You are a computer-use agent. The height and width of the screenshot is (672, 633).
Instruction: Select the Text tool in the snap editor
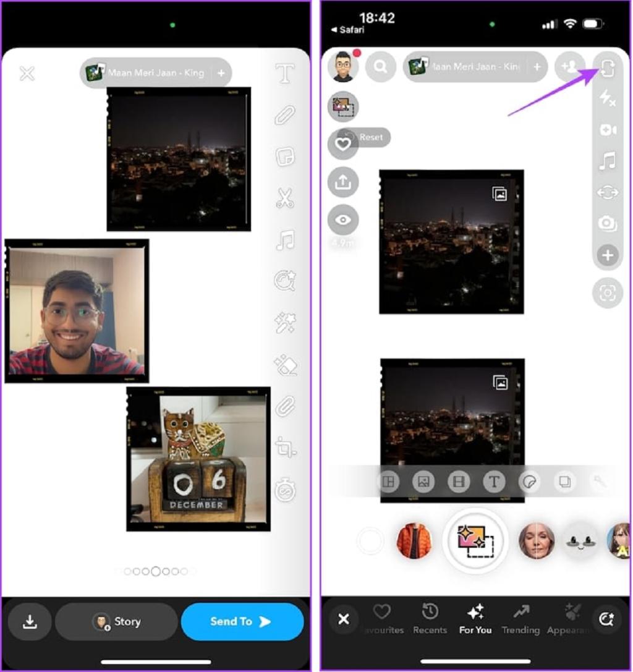click(x=285, y=74)
